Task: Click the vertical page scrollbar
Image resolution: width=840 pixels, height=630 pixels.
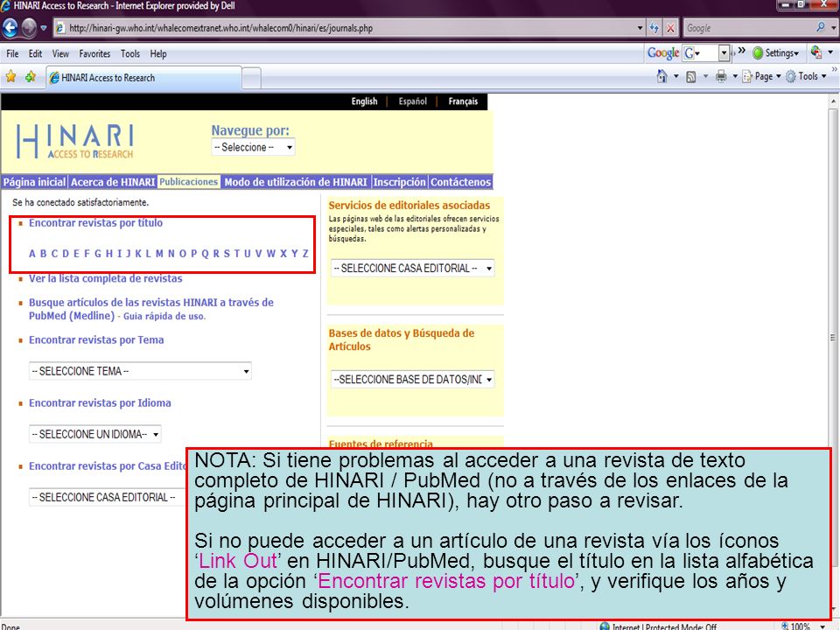Action: tap(832, 338)
